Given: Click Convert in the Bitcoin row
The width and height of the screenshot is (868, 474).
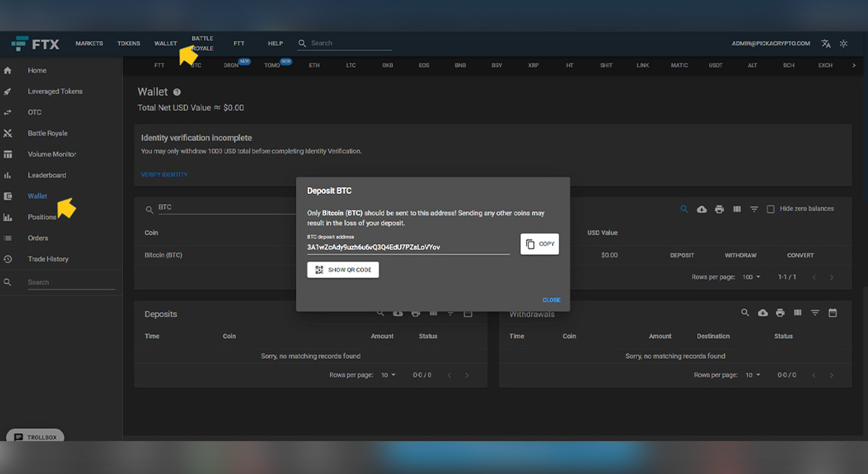Looking at the screenshot, I should [800, 255].
